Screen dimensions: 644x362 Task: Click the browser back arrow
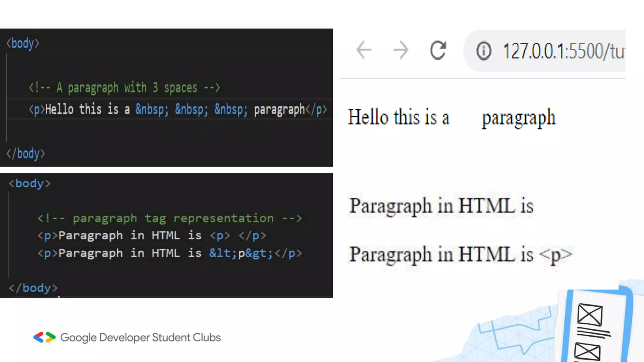click(364, 50)
